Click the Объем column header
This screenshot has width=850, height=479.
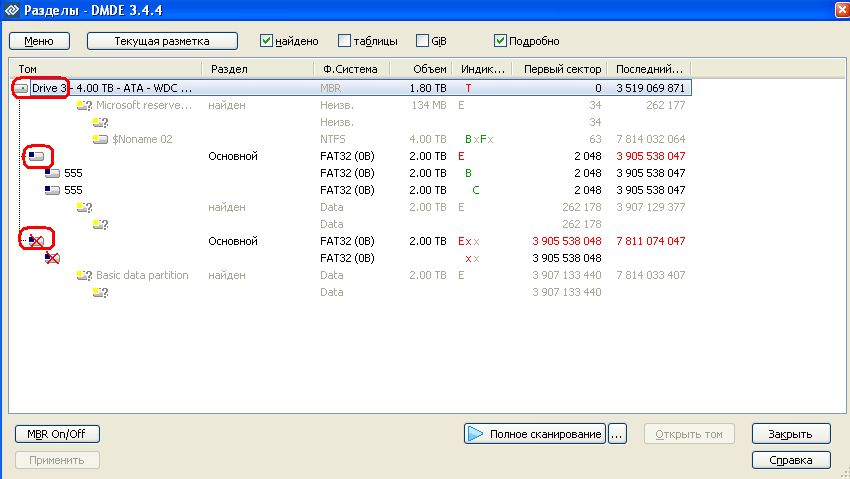(421, 69)
